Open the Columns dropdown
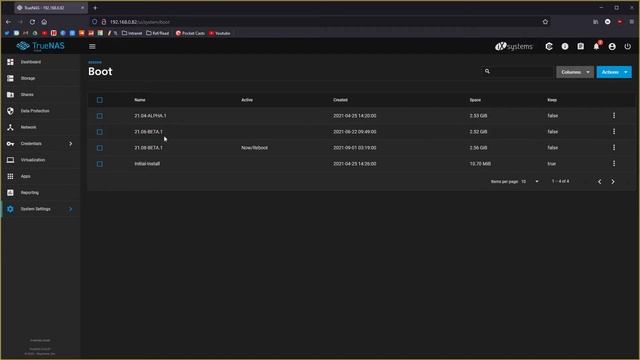The width and height of the screenshot is (640, 360). pyautogui.click(x=575, y=72)
